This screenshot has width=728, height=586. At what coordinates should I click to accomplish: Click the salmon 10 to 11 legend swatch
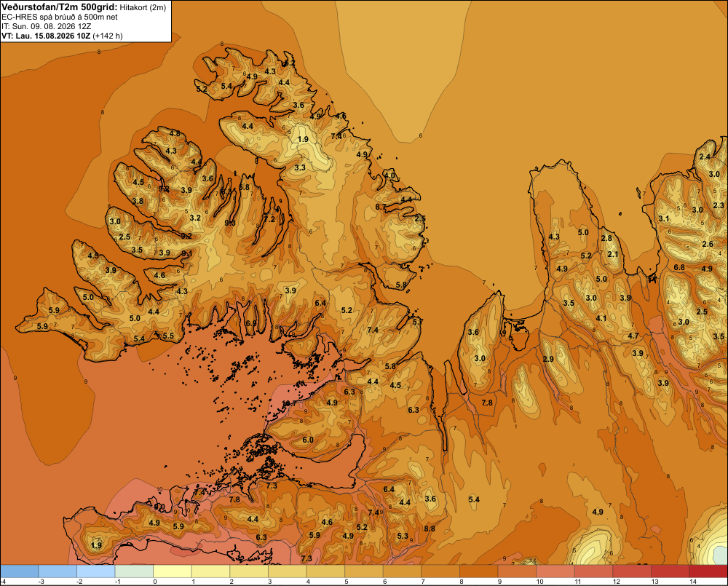(x=555, y=571)
